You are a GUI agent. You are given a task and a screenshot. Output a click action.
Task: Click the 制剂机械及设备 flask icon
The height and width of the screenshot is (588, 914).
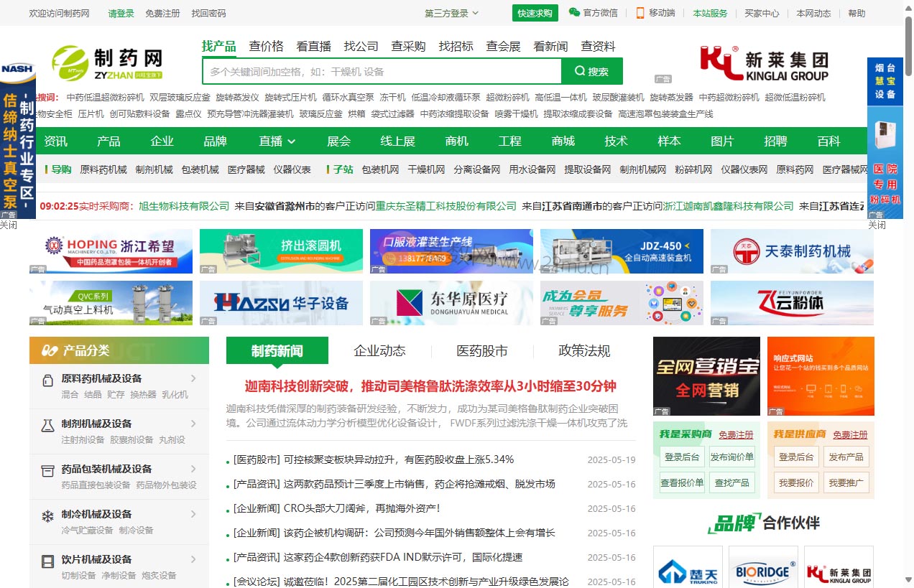(48, 426)
